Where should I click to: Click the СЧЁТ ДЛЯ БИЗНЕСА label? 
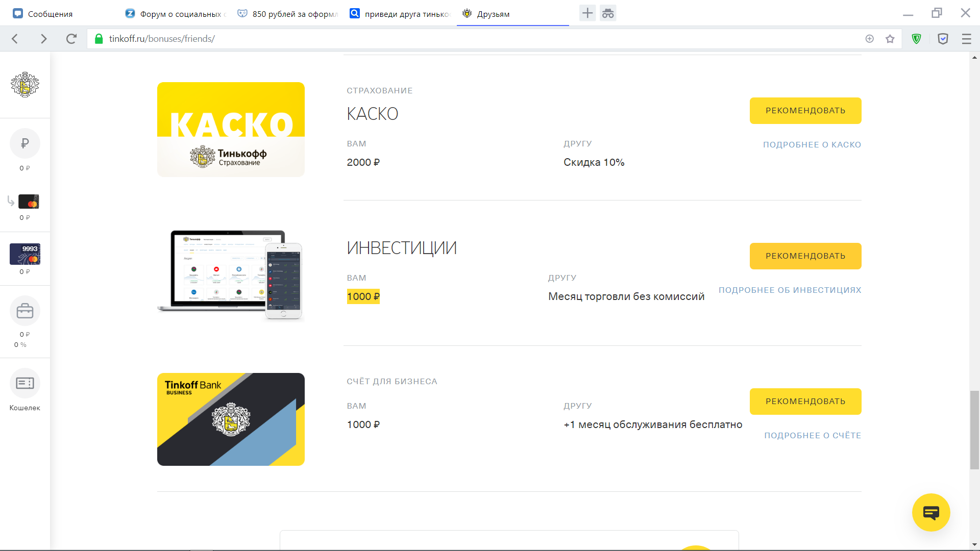pyautogui.click(x=392, y=382)
